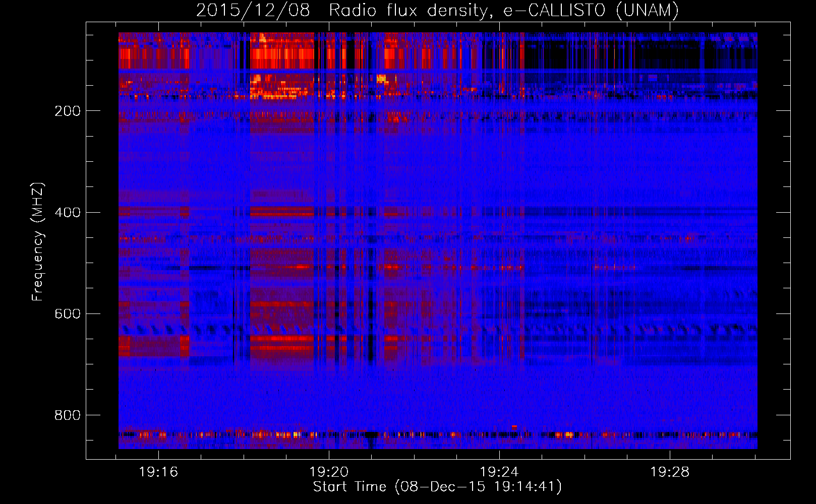Viewport: 816px width, 504px height.
Task: Click the 400 frequency tick label
Action: (x=67, y=212)
